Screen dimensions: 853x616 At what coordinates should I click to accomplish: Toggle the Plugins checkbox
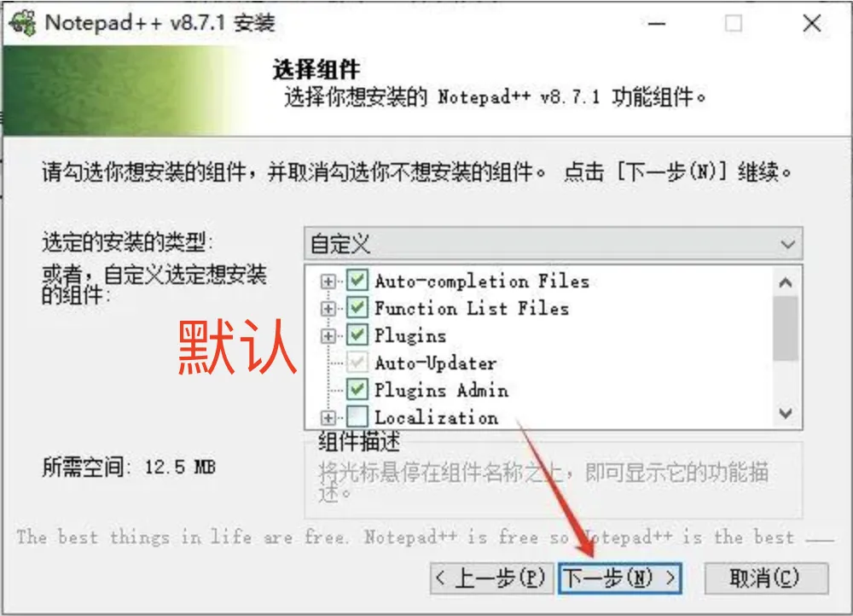[x=357, y=334]
